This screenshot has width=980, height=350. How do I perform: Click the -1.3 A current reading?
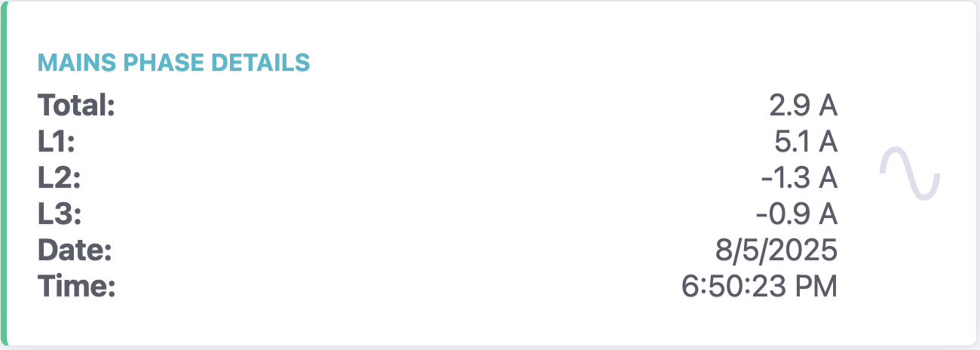tap(799, 179)
